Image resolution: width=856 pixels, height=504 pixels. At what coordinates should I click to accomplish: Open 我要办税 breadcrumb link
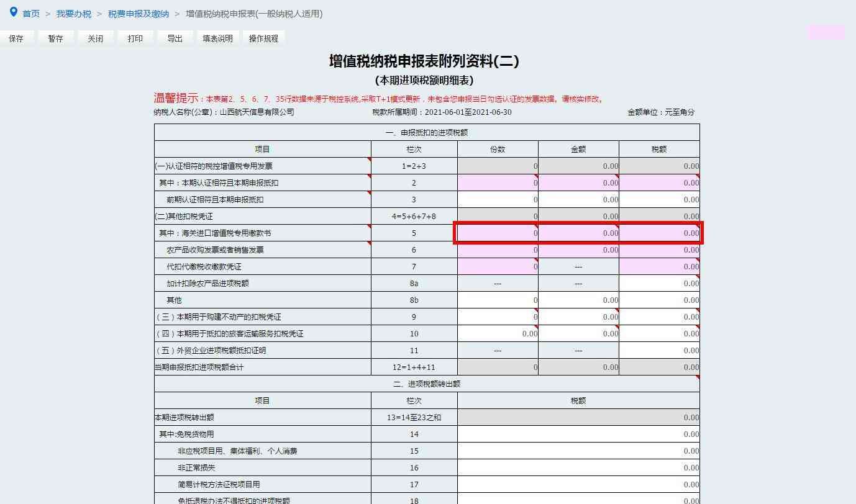[73, 14]
